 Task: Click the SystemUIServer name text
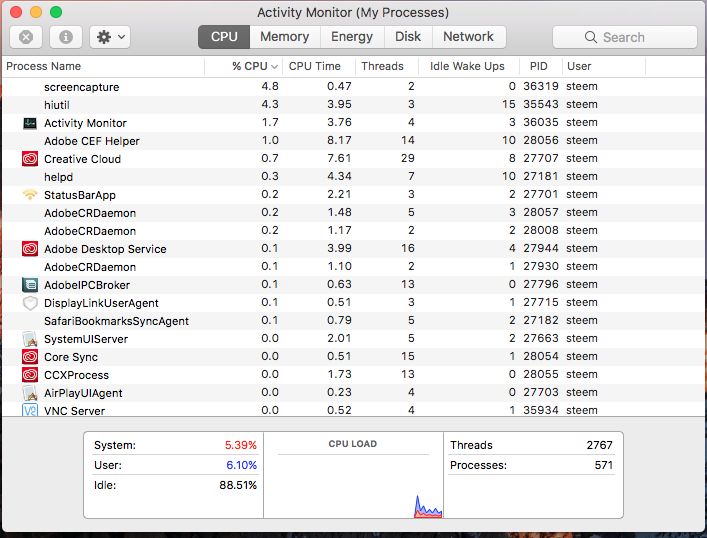[86, 339]
